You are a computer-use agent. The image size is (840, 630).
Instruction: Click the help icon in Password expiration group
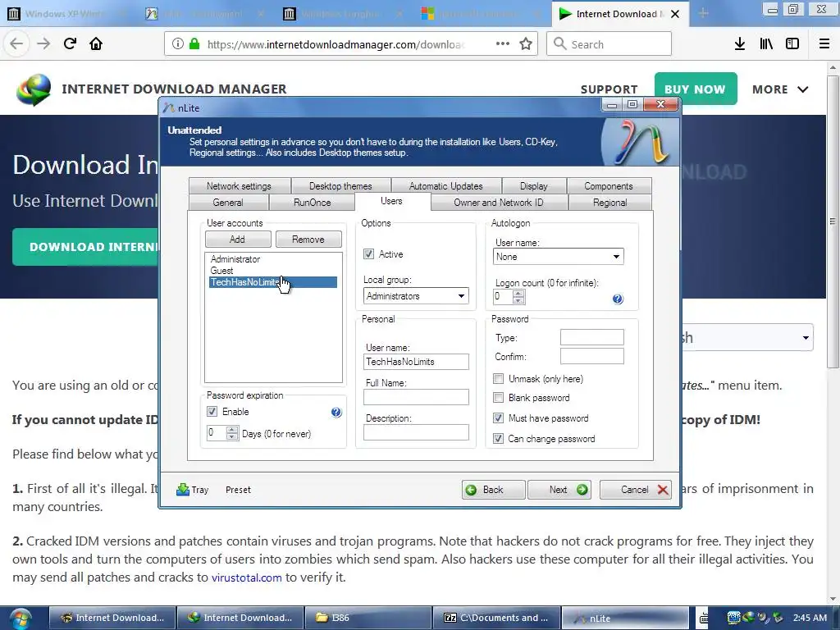pyautogui.click(x=336, y=412)
